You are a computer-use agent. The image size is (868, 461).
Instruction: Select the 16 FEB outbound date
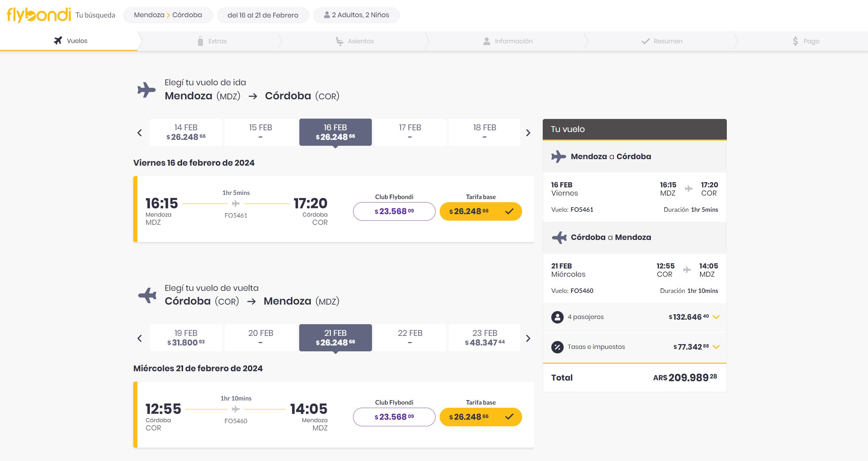(336, 132)
